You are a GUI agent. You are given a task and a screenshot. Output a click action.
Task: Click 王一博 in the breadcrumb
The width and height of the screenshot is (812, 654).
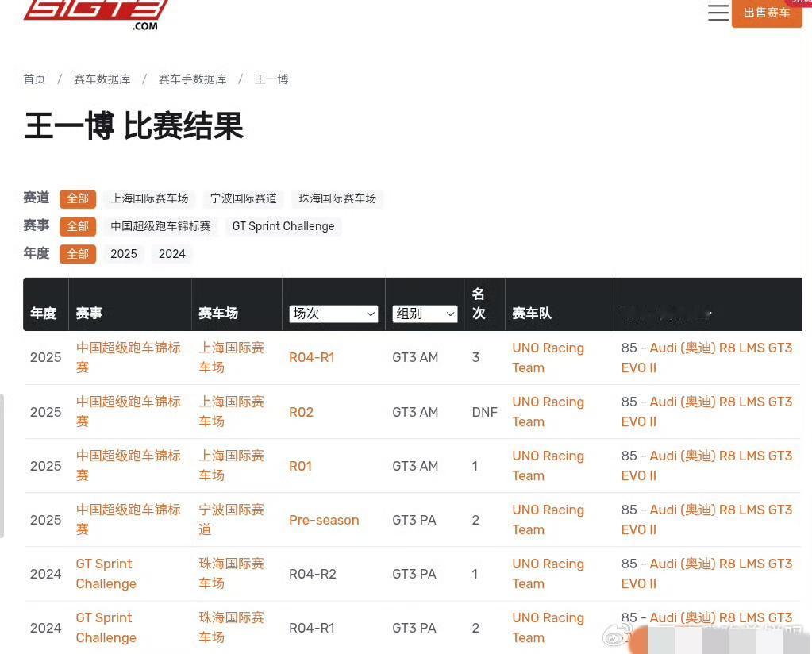(x=271, y=79)
